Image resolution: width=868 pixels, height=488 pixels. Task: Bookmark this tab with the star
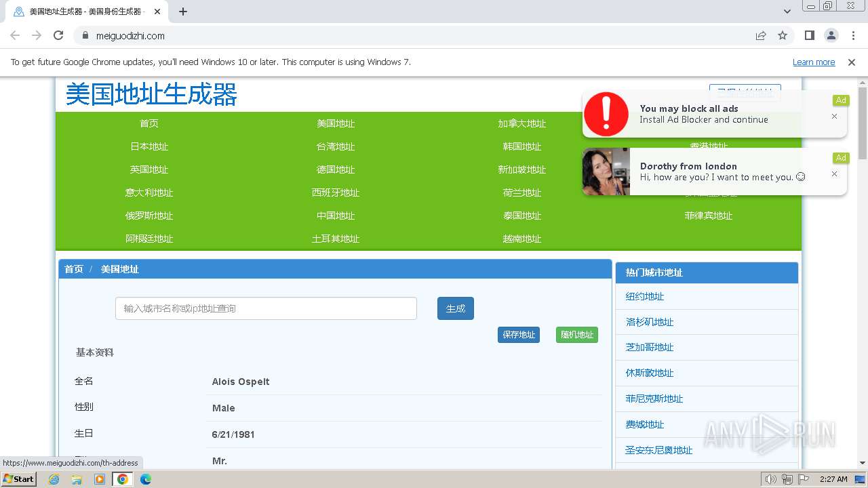click(x=783, y=35)
